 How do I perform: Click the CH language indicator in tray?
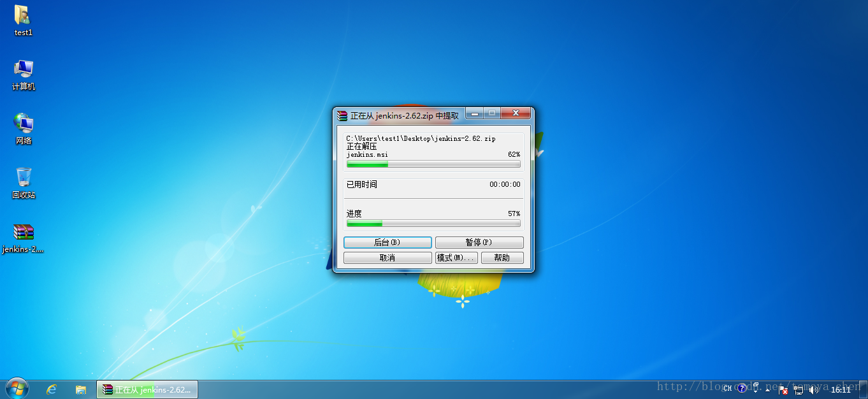(x=727, y=388)
